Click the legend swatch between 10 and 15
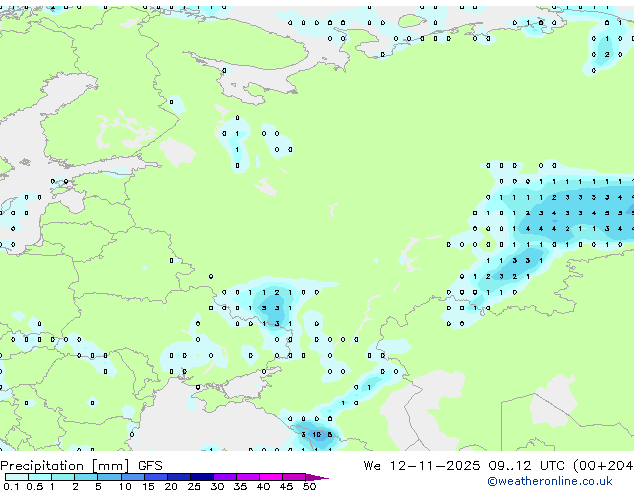Screen dimensions: 634x490 click(x=133, y=477)
